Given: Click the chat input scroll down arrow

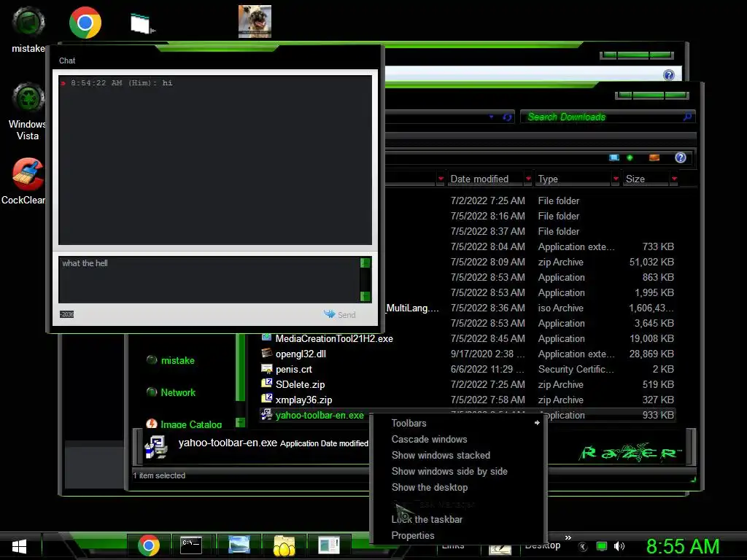Looking at the screenshot, I should click(365, 296).
